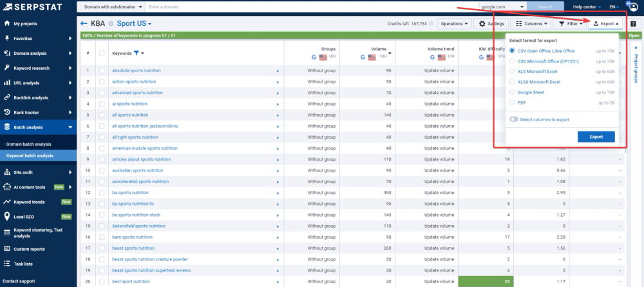Select XLS Microsoft Excel format

click(x=512, y=72)
